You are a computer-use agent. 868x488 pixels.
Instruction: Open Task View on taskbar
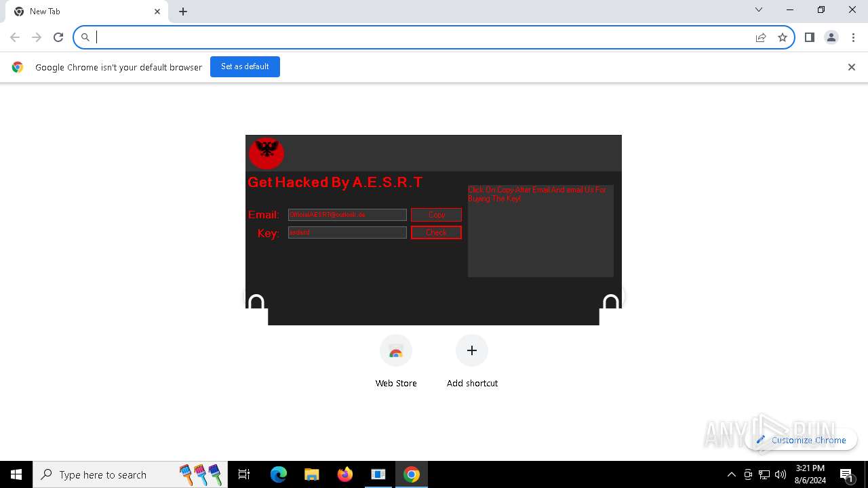click(x=244, y=474)
